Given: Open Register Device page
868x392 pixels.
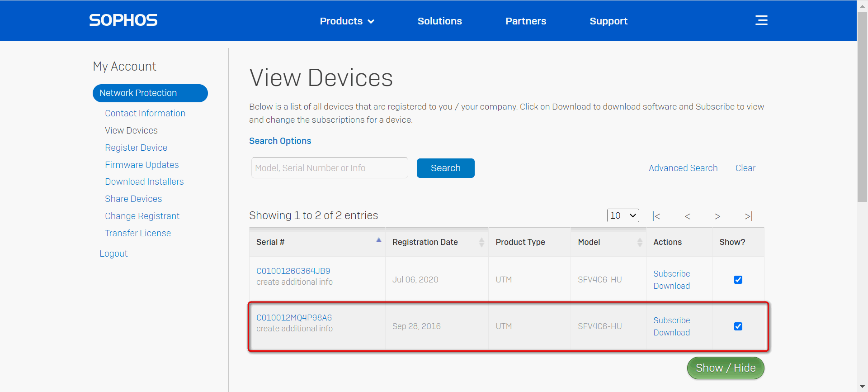Looking at the screenshot, I should click(x=136, y=148).
